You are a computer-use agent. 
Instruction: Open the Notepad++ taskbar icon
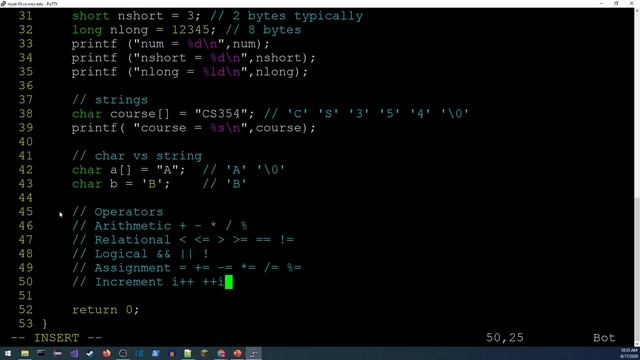(x=188, y=353)
